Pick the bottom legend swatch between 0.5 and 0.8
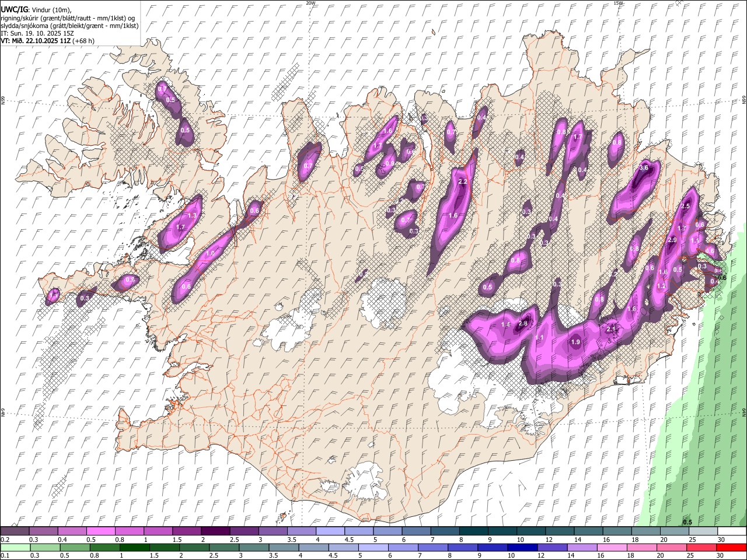 click(x=75, y=547)
